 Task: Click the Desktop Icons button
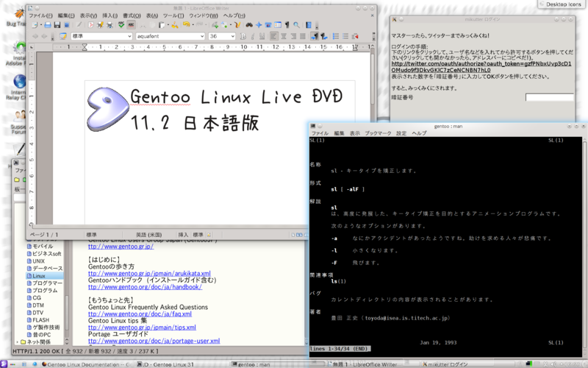click(x=562, y=4)
